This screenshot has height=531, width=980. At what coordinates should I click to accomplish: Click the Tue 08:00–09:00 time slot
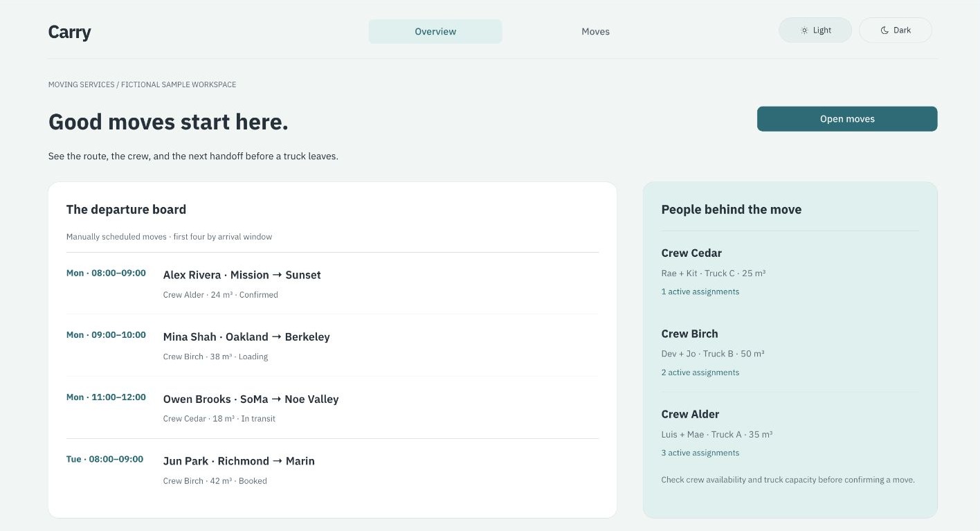105,459
